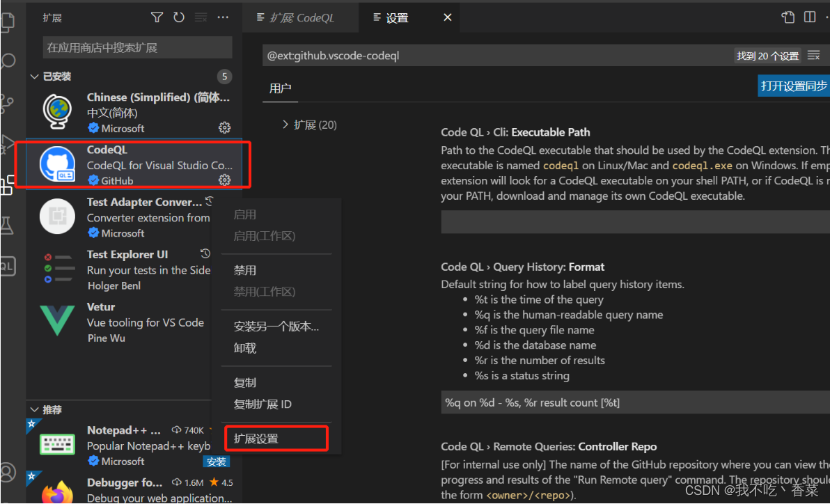Click the Query History Format input field

click(x=635, y=402)
